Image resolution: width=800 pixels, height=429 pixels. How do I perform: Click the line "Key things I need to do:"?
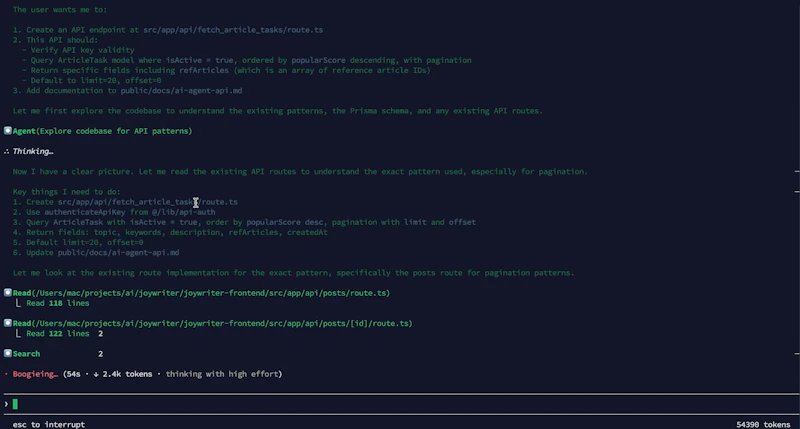pos(66,192)
